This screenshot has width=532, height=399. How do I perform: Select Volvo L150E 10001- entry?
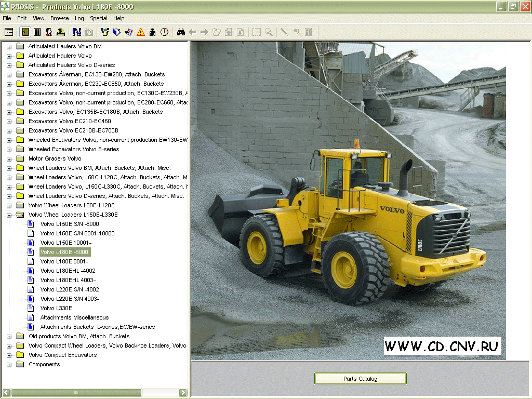click(x=66, y=243)
